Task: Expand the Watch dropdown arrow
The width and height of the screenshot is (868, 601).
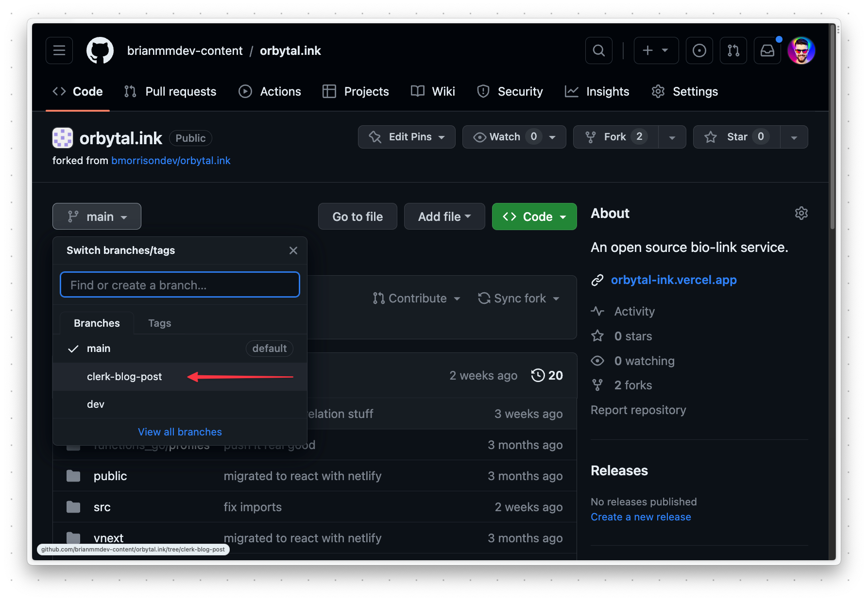Action: click(553, 137)
